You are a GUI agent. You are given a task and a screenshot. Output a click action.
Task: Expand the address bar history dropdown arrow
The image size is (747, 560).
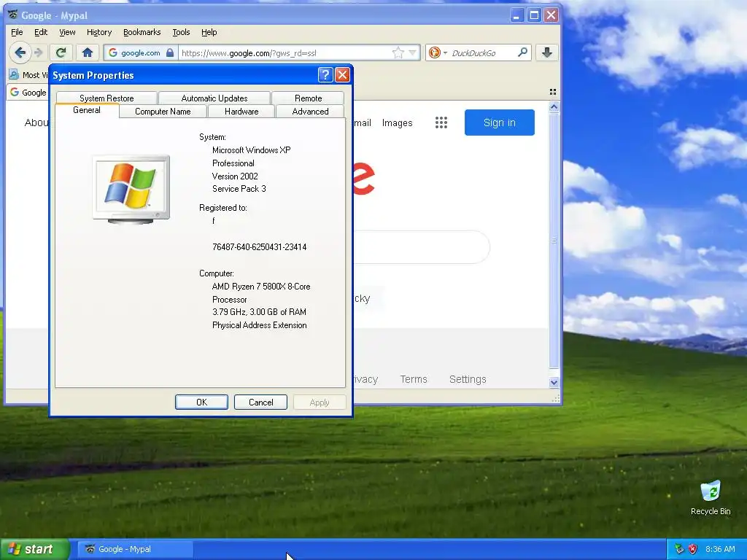413,52
